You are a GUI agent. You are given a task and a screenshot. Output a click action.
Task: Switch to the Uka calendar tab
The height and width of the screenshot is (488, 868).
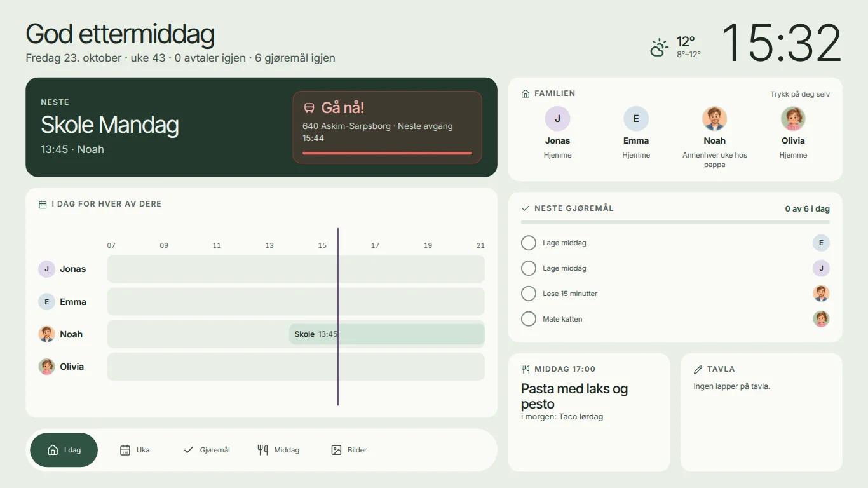(135, 450)
